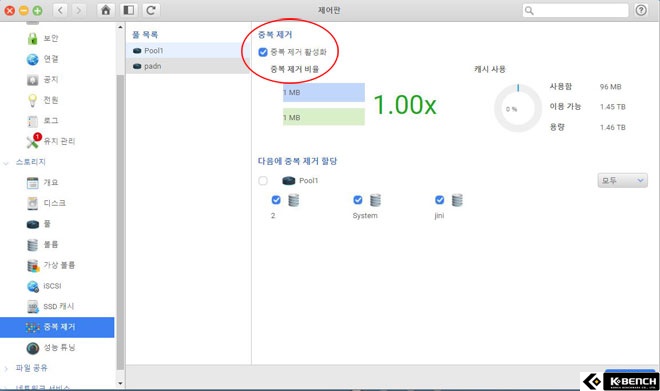Screen dimensions: 660x391
Task: Toggle the checkbox for volume 2
Action: click(276, 200)
